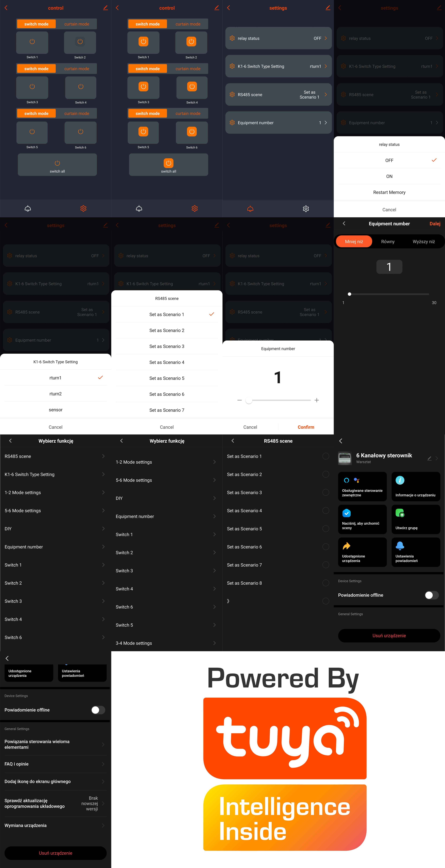Tap the unlit Switch 4 power icon
Viewport: 445px width, 868px height.
point(81,87)
